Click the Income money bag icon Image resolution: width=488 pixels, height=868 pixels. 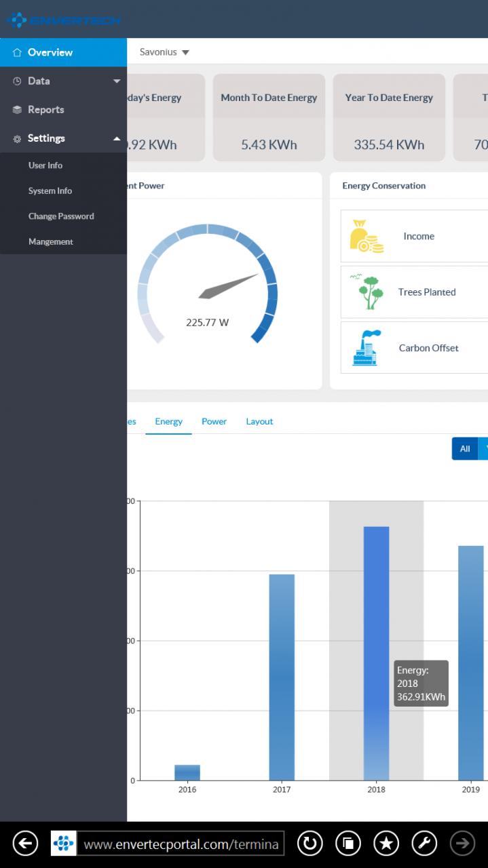367,236
